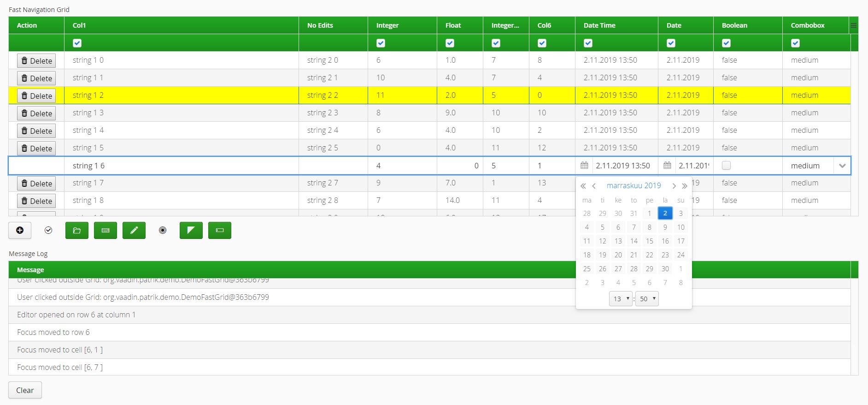The height and width of the screenshot is (405, 868).
Task: Delete row string 1 5
Action: tap(36, 148)
